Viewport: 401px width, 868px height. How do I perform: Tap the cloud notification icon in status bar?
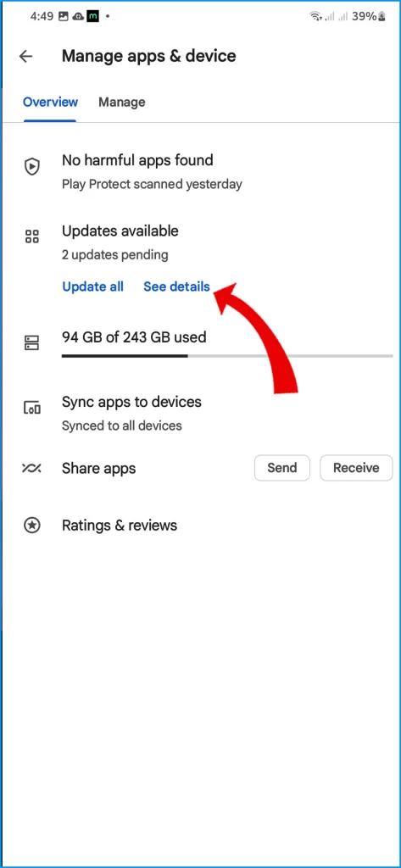(77, 16)
